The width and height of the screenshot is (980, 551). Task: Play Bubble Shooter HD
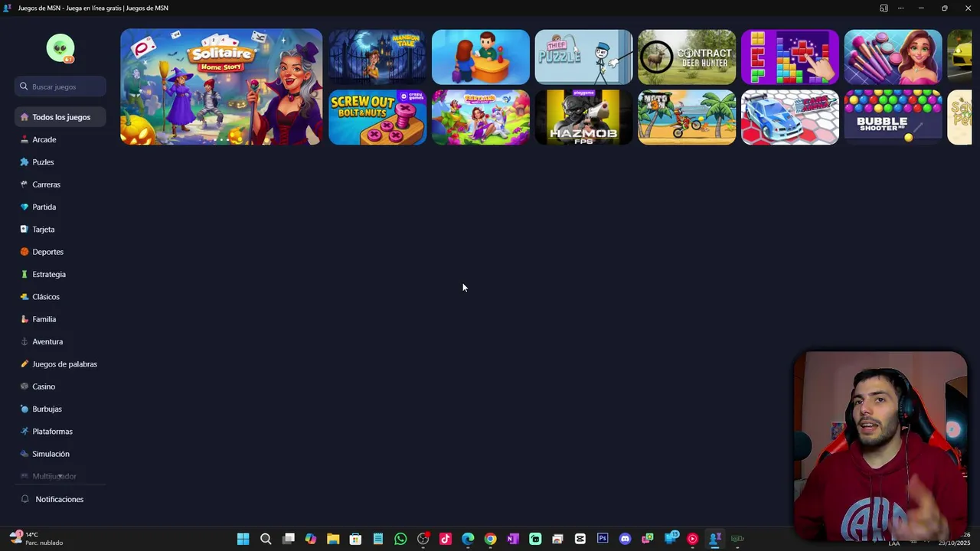(x=893, y=117)
